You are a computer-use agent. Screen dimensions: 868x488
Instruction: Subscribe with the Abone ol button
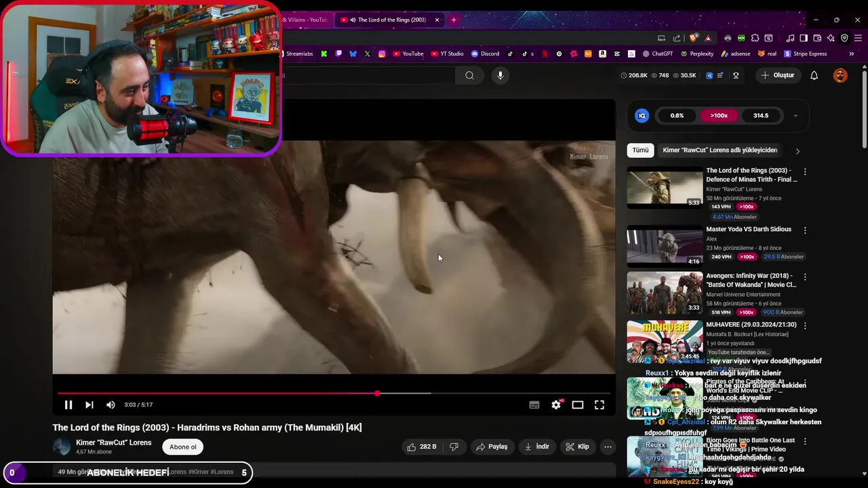click(183, 447)
